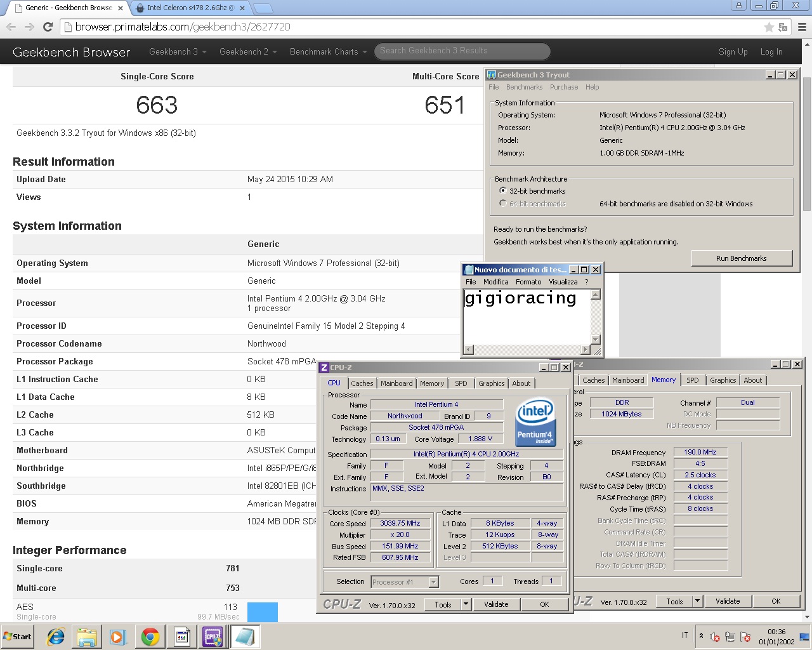812x650 pixels.
Task: Open Windows Media Player from the taskbar
Action: (x=117, y=637)
